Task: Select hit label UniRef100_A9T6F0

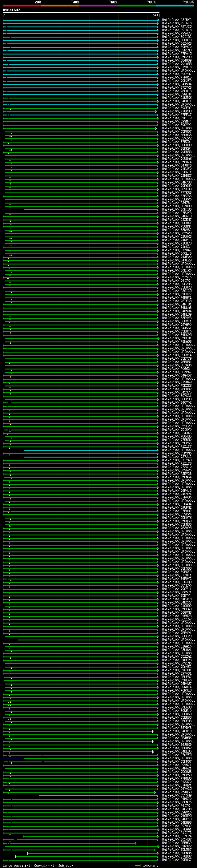Action: [177, 23]
